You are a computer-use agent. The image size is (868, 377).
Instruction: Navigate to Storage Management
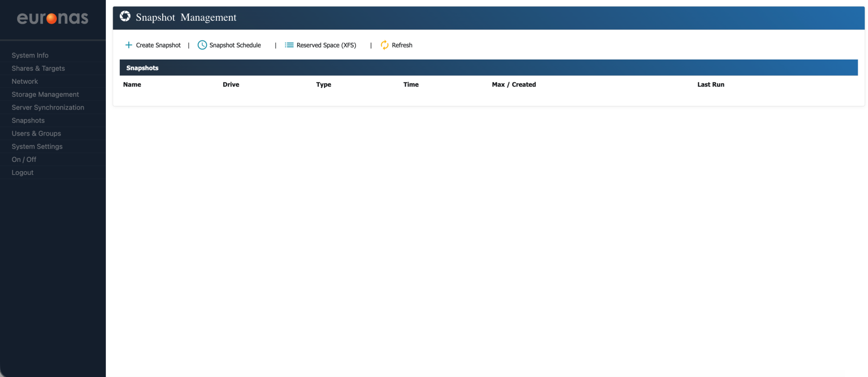(45, 94)
